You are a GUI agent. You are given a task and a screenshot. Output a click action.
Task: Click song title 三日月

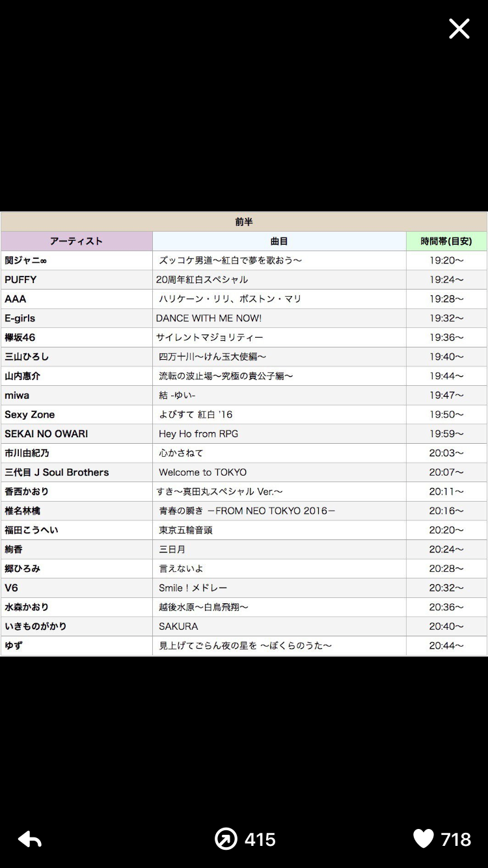pos(172,549)
